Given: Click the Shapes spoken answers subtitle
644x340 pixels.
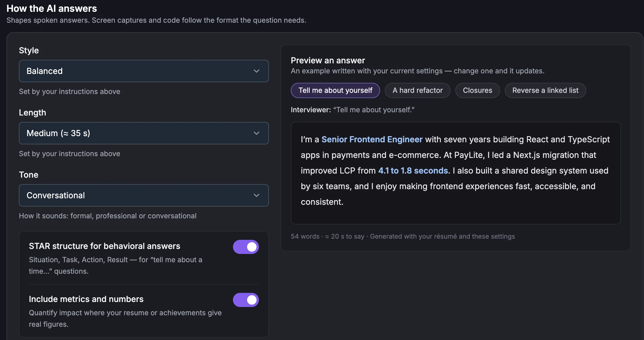Looking at the screenshot, I should pyautogui.click(x=156, y=20).
